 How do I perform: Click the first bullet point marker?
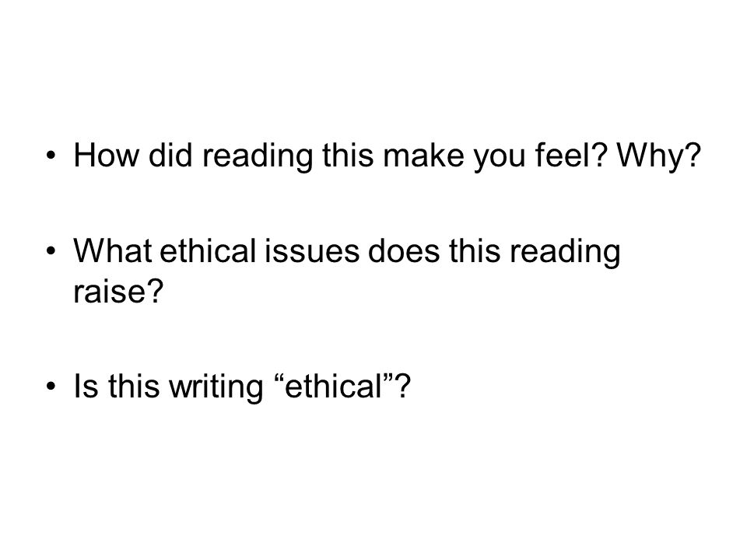(x=51, y=156)
